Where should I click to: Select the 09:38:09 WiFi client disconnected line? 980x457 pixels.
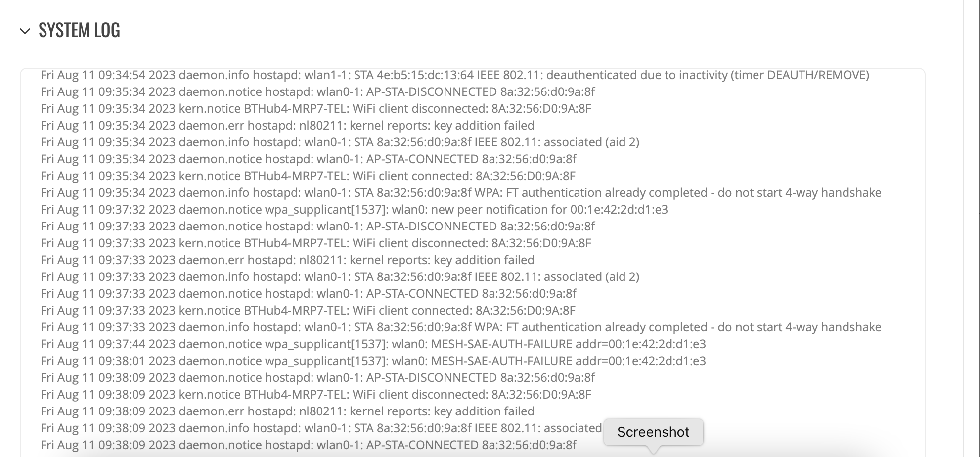(x=316, y=395)
